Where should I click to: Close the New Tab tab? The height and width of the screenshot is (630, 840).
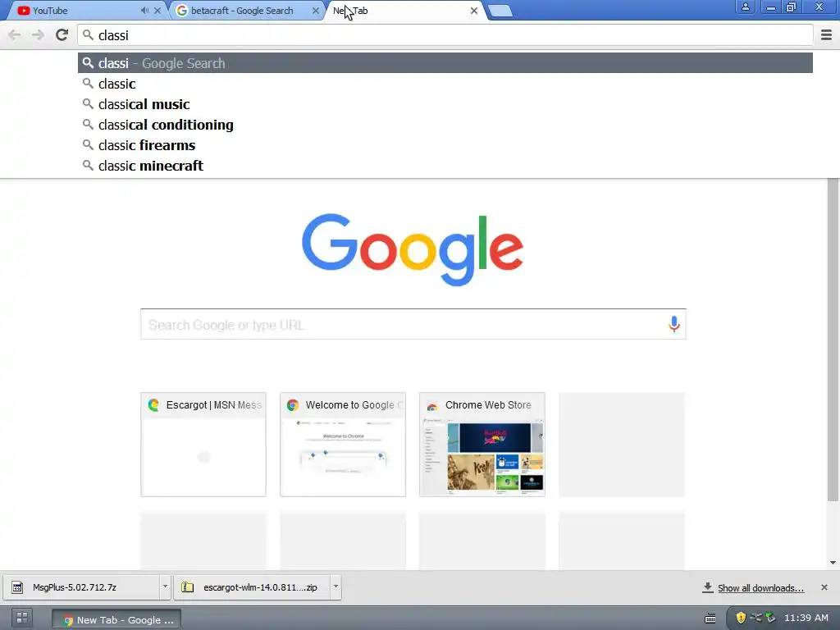coord(474,11)
